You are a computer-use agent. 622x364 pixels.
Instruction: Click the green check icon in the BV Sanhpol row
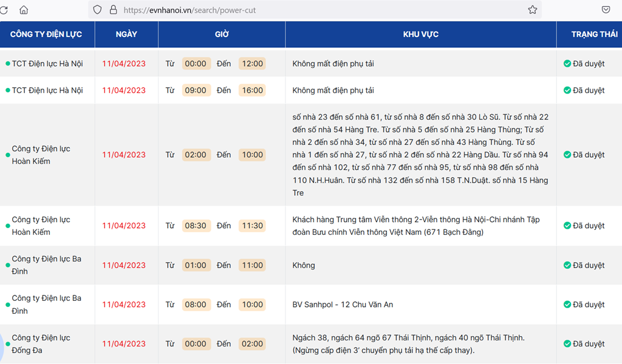click(567, 305)
